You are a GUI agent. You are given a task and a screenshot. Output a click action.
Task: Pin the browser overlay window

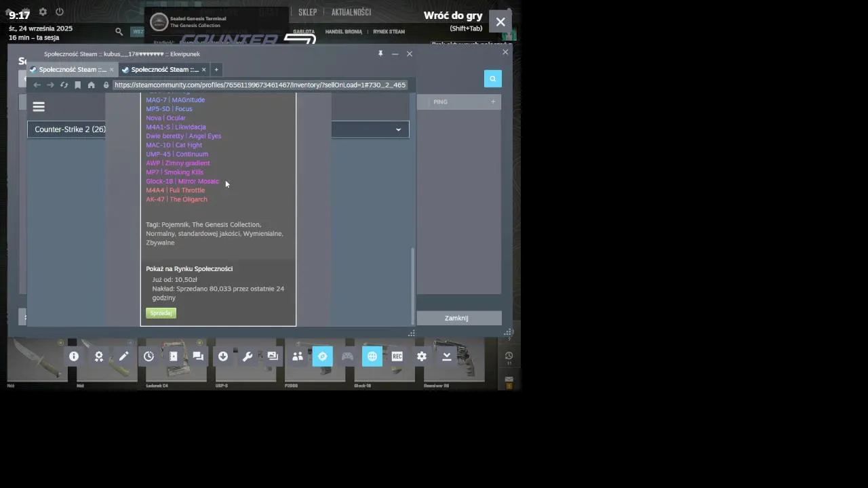(x=380, y=54)
